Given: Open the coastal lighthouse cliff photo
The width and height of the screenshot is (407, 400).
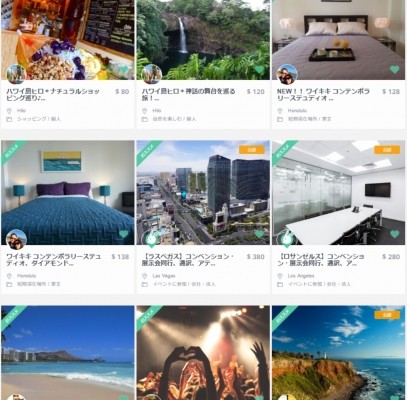Looking at the screenshot, I should pos(338,353).
